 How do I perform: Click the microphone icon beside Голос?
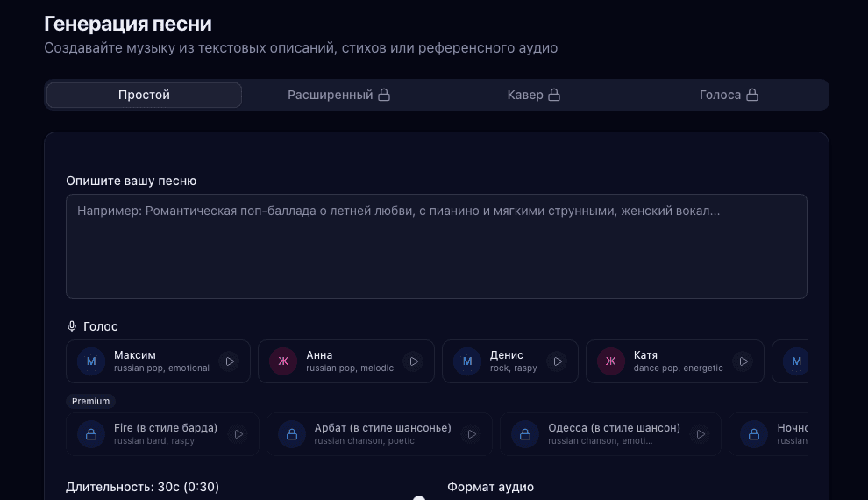pos(71,326)
